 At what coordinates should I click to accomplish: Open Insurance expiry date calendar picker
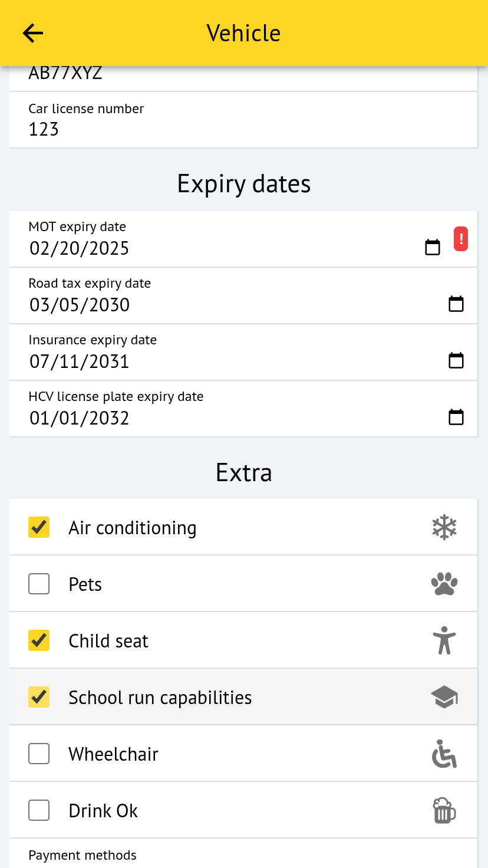pos(456,361)
